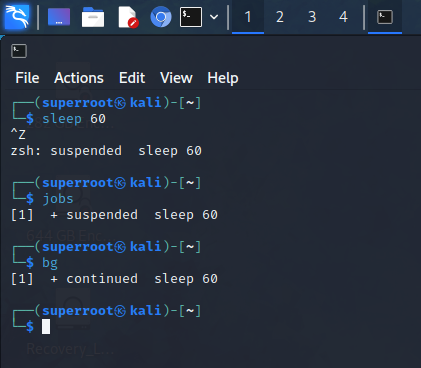Click at the terminal cursor block
Viewport: 421px width, 368px height.
point(46,326)
